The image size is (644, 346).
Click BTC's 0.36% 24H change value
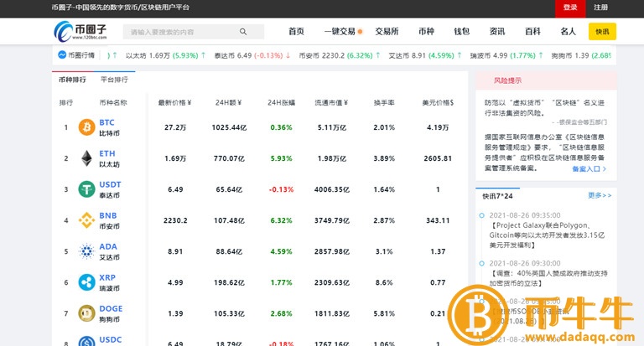coord(282,127)
